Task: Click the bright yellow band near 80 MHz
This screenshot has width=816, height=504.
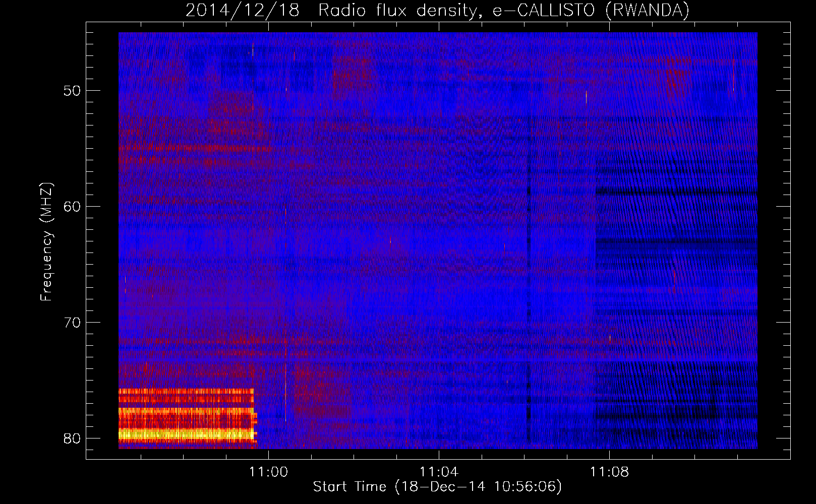Action: pyautogui.click(x=187, y=434)
